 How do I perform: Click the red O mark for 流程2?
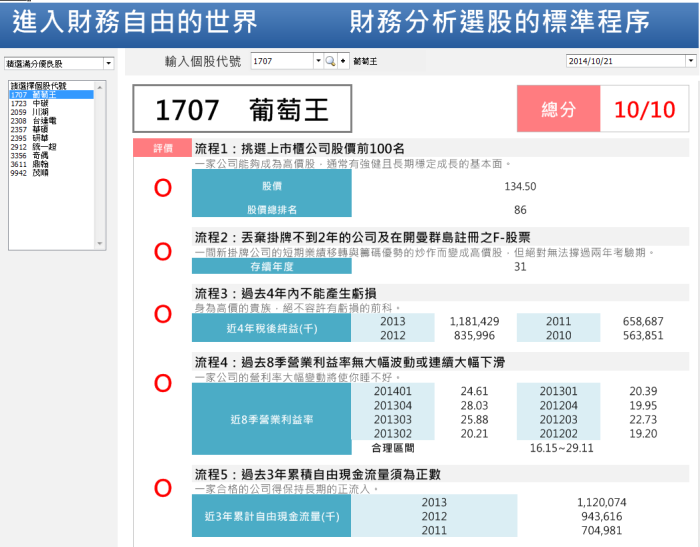(162, 252)
